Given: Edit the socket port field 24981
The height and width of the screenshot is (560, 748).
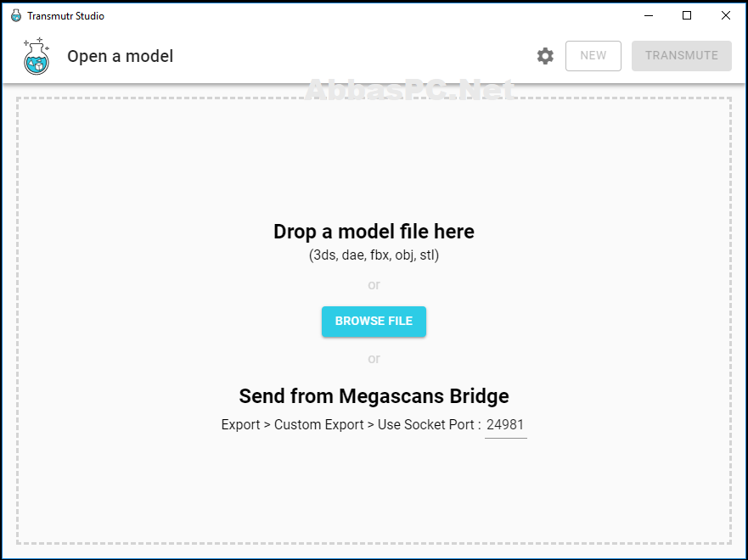Looking at the screenshot, I should tap(506, 425).
